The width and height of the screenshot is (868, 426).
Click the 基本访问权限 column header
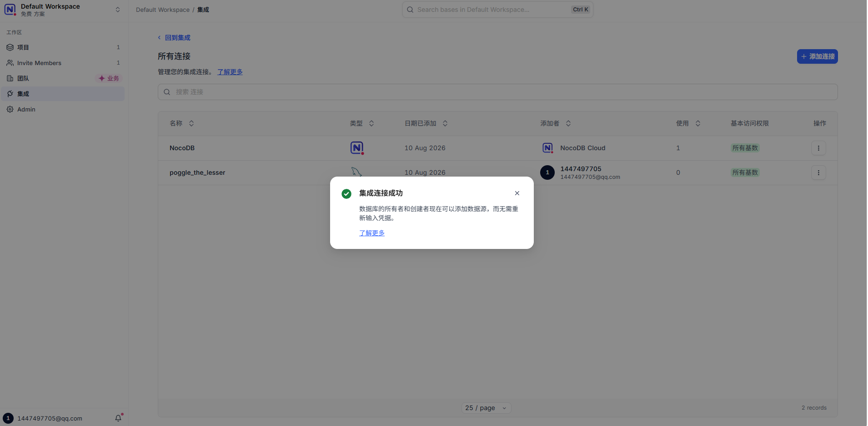coord(750,123)
